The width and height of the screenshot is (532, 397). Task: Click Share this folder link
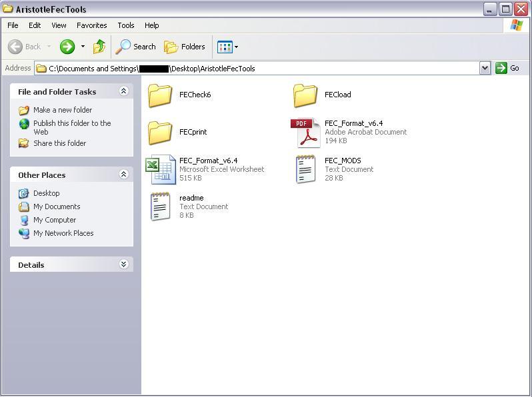coord(59,143)
